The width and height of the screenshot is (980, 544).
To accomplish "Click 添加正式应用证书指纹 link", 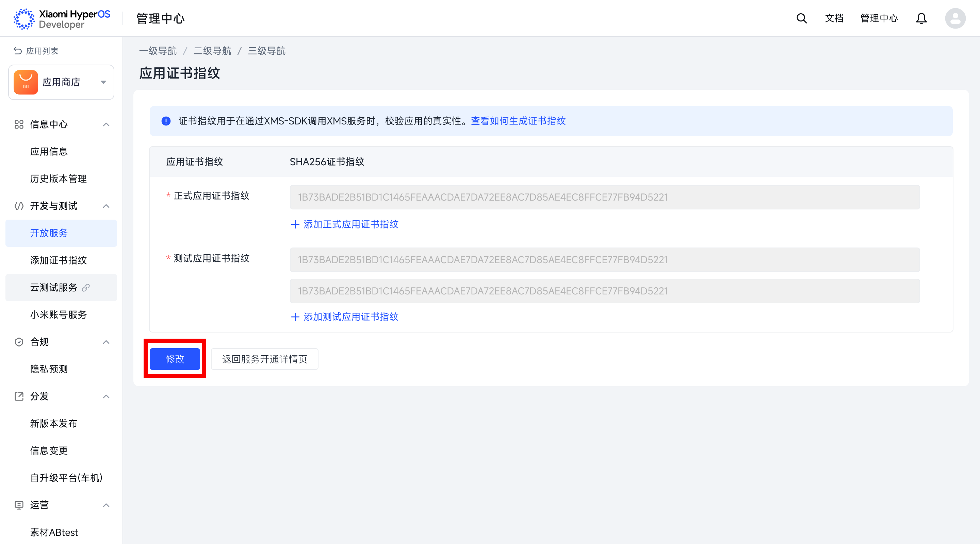I will click(x=345, y=224).
